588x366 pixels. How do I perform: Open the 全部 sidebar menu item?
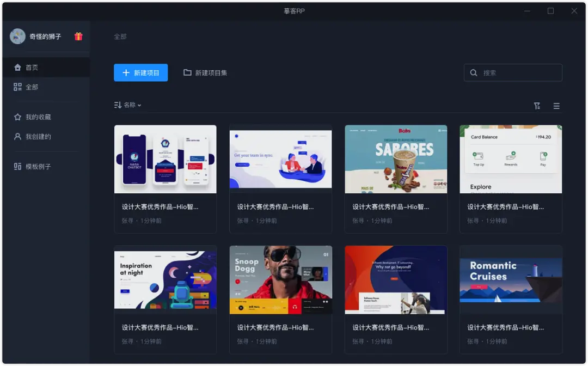(32, 87)
